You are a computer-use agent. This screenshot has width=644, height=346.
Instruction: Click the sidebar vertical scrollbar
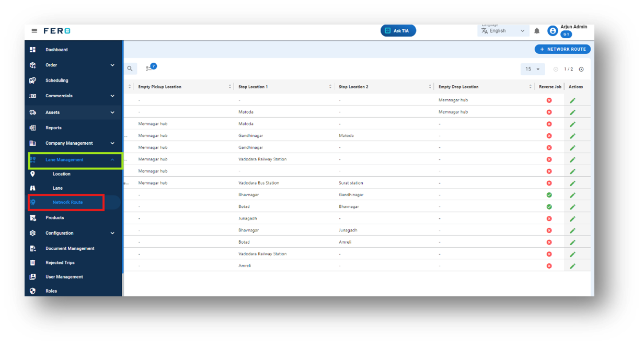point(123,157)
